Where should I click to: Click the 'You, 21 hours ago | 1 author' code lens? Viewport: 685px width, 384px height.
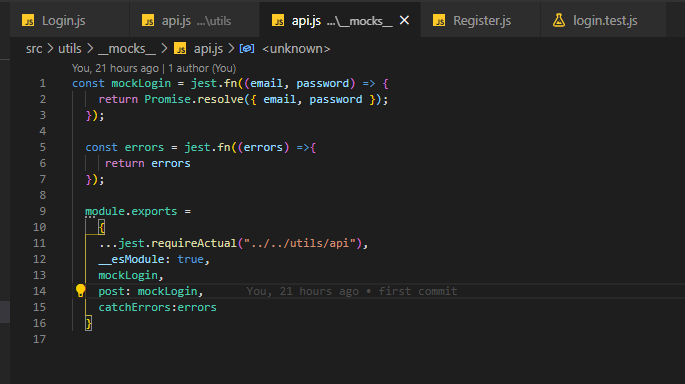point(154,68)
